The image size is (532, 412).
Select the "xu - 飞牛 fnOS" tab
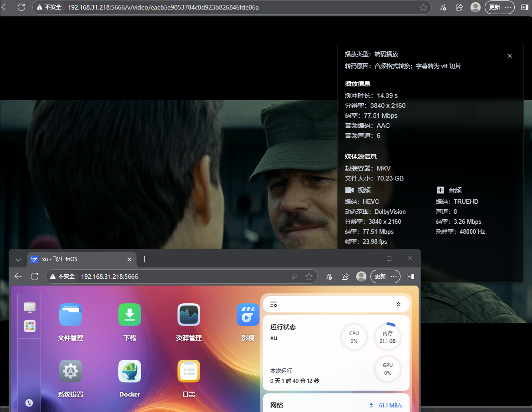pyautogui.click(x=81, y=259)
